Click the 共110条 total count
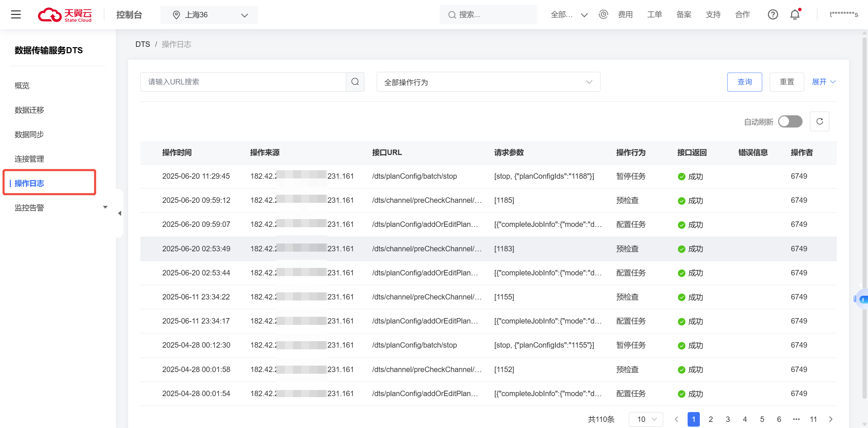The width and height of the screenshot is (868, 428). [x=601, y=419]
